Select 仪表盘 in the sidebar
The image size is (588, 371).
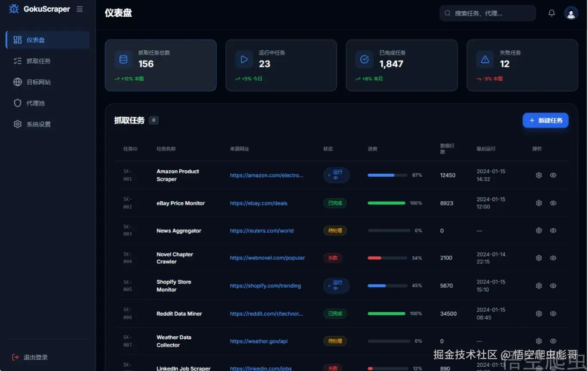[x=48, y=40]
